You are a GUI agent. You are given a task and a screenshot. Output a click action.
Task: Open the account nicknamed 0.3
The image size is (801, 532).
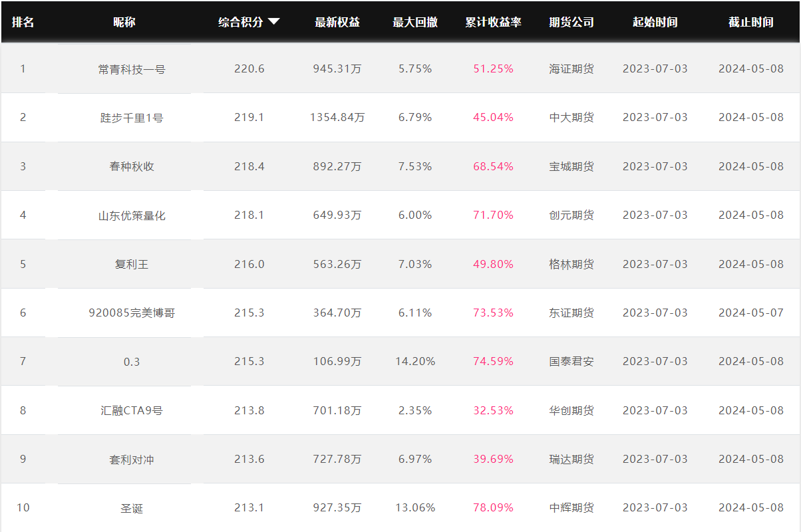click(x=132, y=362)
